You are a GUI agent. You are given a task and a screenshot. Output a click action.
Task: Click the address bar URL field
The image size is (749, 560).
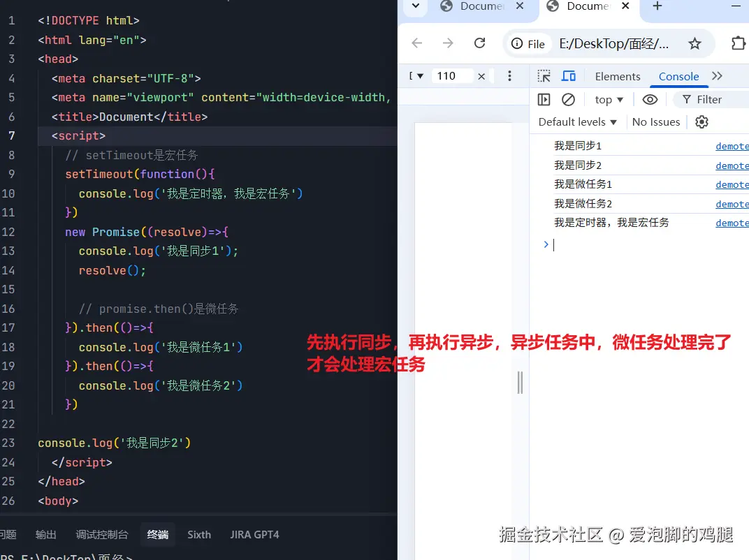tap(614, 44)
